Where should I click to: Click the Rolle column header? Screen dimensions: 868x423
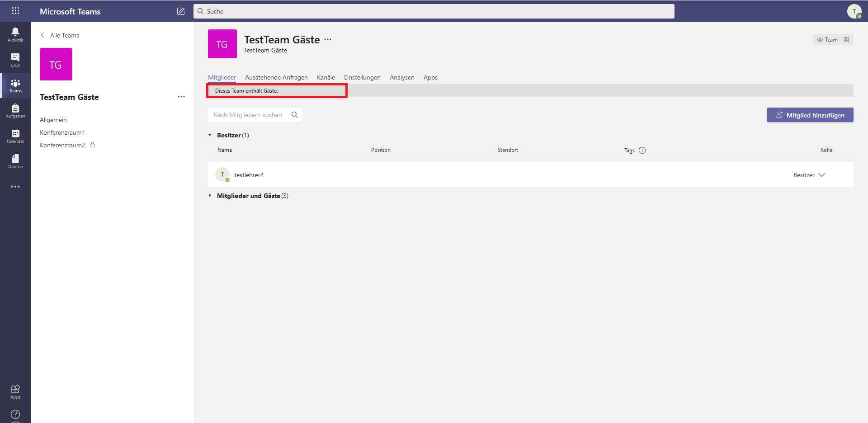click(x=826, y=150)
